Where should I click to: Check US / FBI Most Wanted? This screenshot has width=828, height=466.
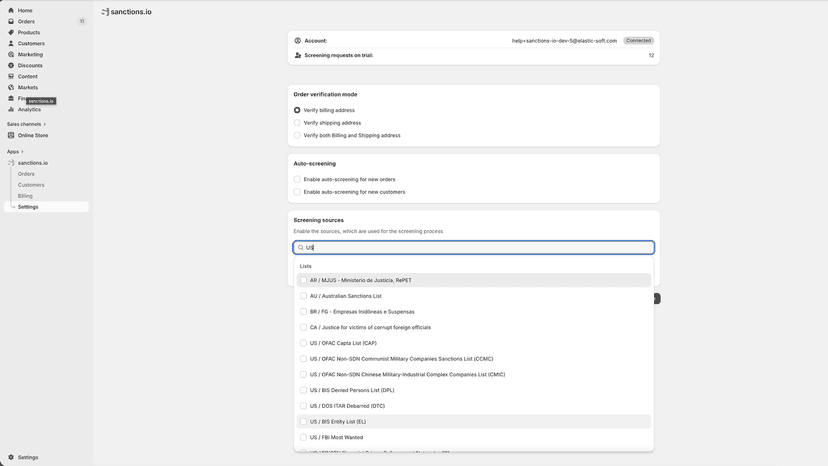click(304, 437)
